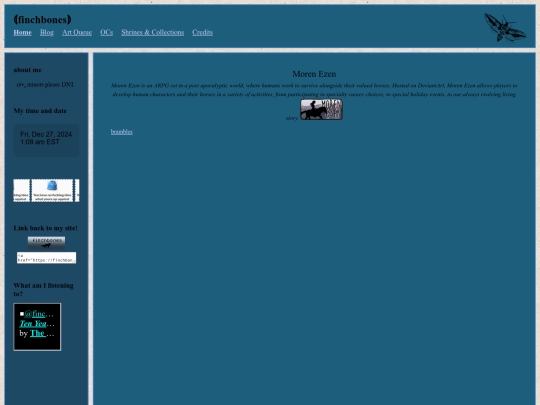Click the Moren Ezen horse banner image
540x405 pixels.
(321, 110)
